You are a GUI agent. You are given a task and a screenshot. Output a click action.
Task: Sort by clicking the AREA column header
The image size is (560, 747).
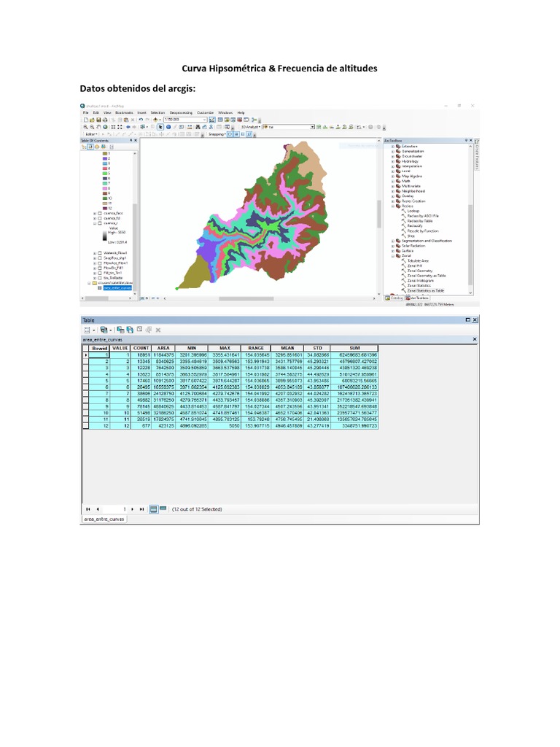coord(163,348)
